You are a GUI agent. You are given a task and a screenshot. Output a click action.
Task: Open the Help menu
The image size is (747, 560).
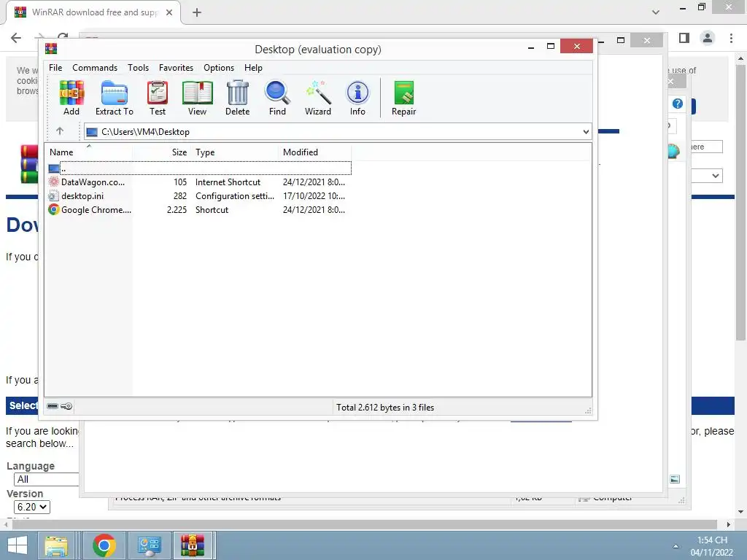pos(253,68)
